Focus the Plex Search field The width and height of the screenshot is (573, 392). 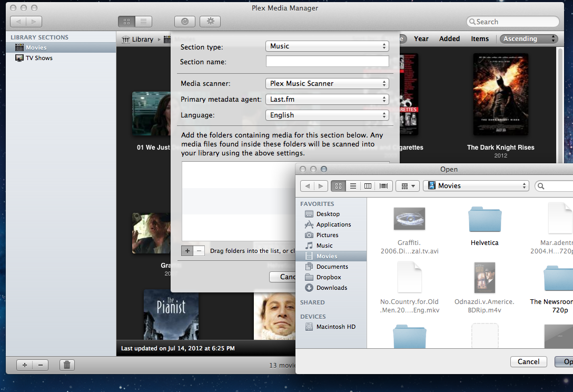[x=513, y=22]
